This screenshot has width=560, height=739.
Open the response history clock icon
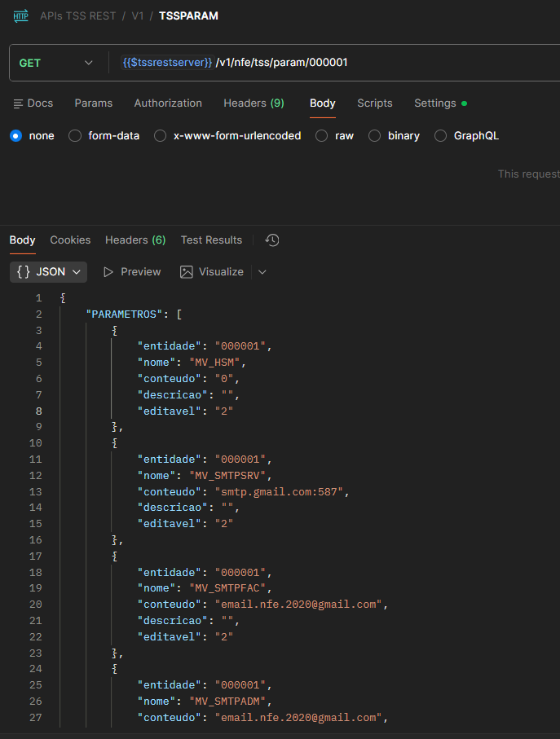(x=272, y=240)
